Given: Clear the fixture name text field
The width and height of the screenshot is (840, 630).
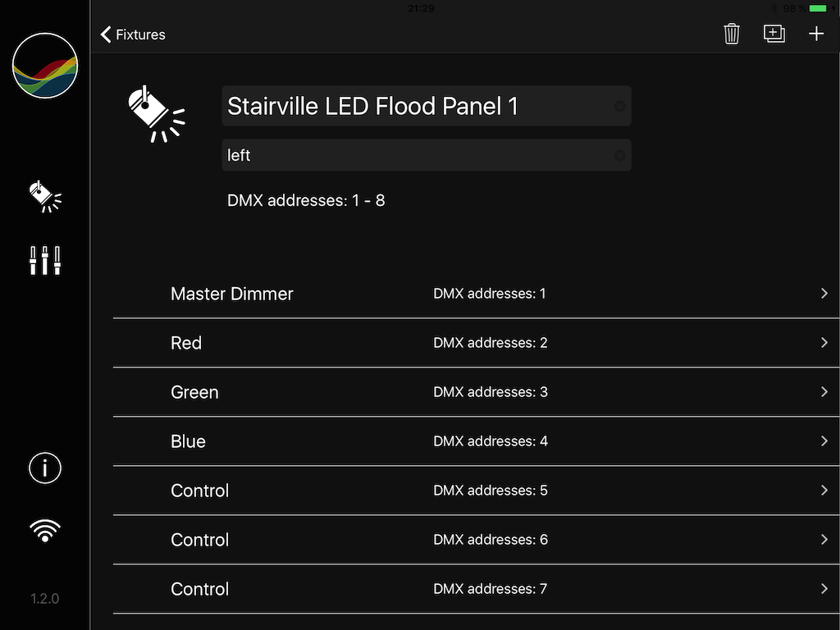Looking at the screenshot, I should click(619, 107).
